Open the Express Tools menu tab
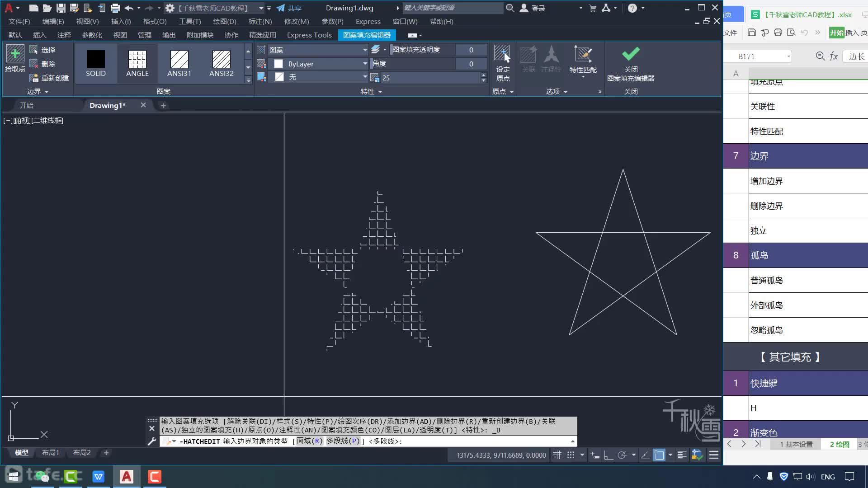This screenshot has height=488, width=868. coord(309,34)
